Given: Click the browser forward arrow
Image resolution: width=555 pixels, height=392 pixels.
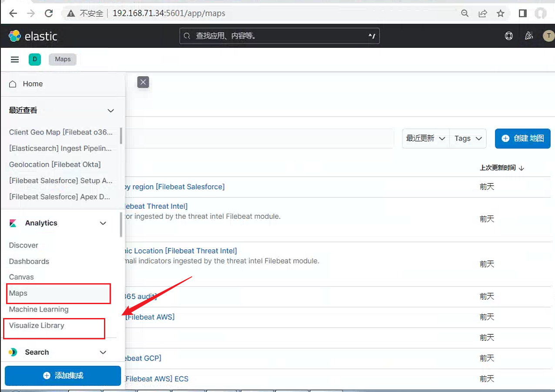Looking at the screenshot, I should 31,13.
